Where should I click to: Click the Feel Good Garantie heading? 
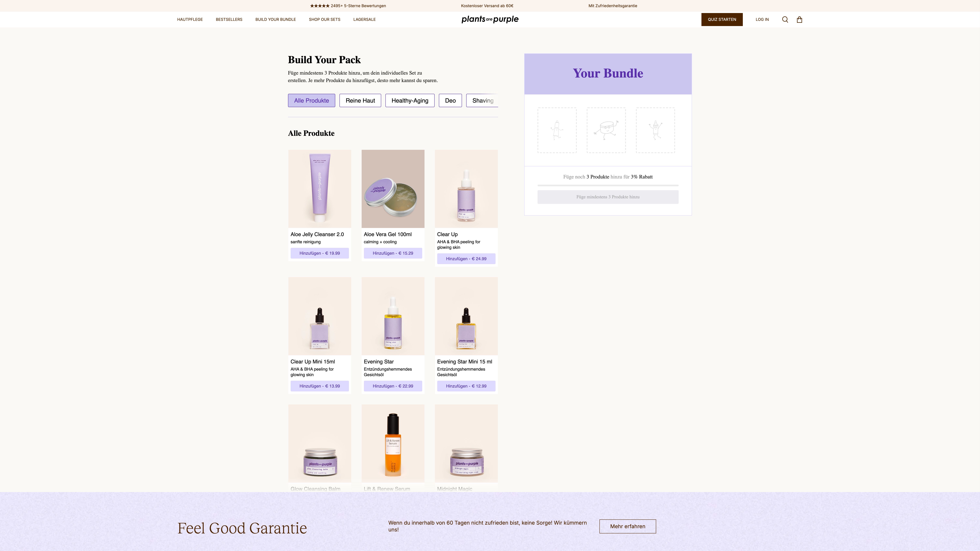242,528
